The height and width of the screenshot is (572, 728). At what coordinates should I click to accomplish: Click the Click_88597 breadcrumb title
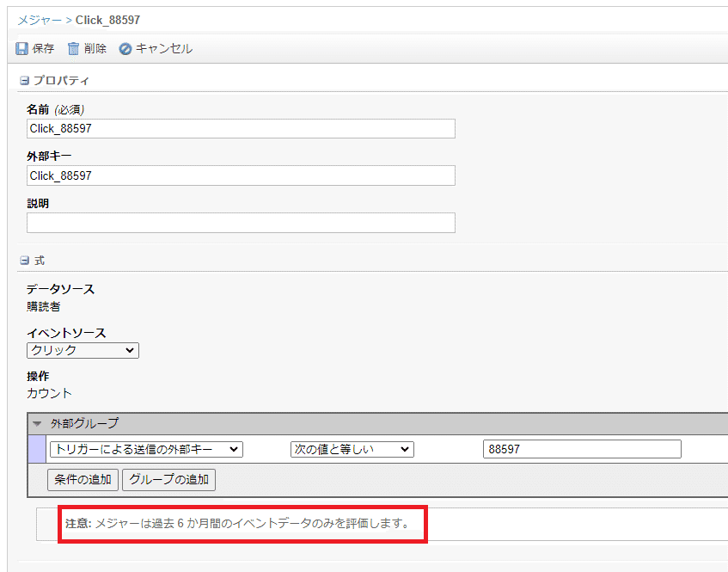(x=107, y=20)
